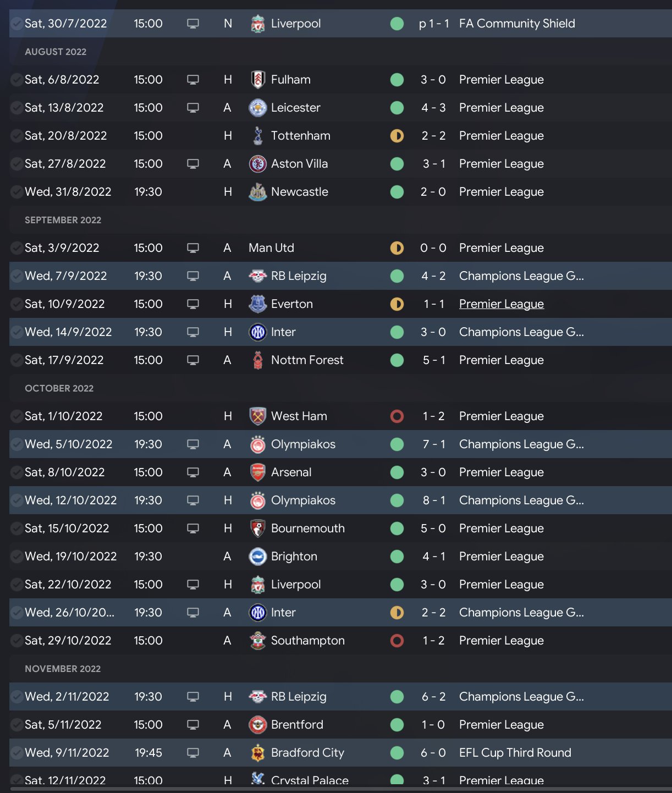Click the Arsenal club crest
The height and width of the screenshot is (793, 672).
257,472
